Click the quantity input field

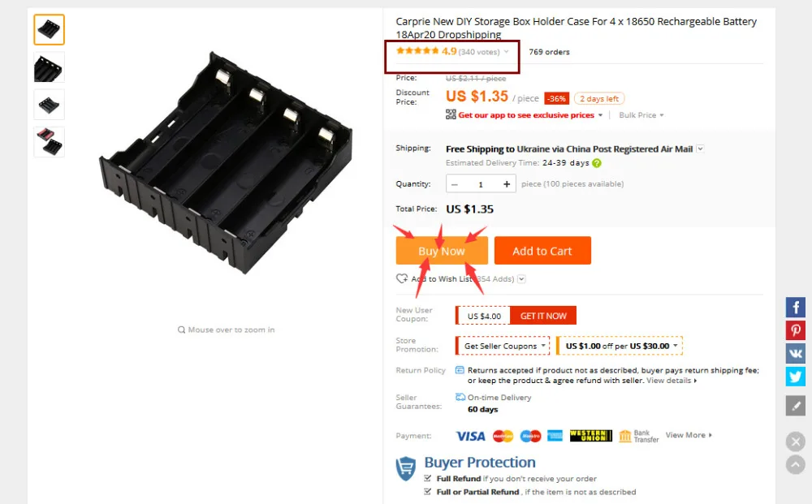click(x=481, y=184)
